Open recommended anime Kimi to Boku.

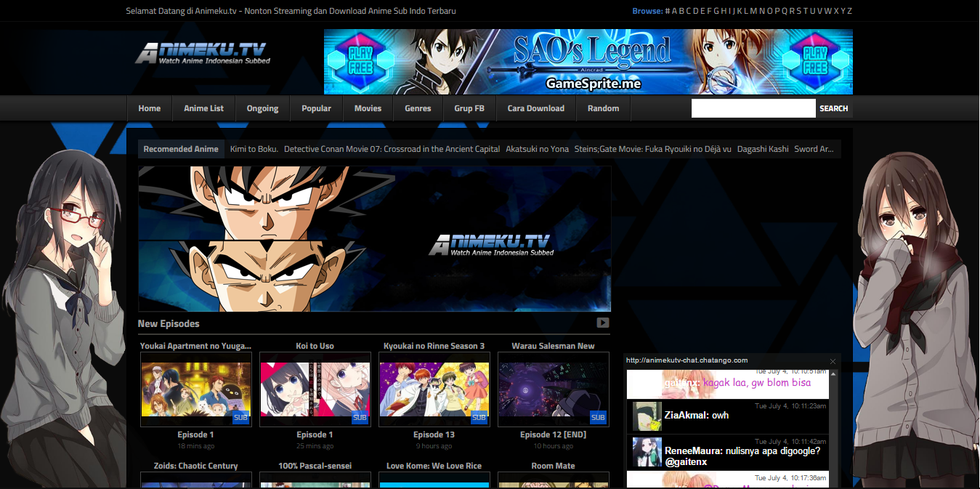pyautogui.click(x=254, y=149)
